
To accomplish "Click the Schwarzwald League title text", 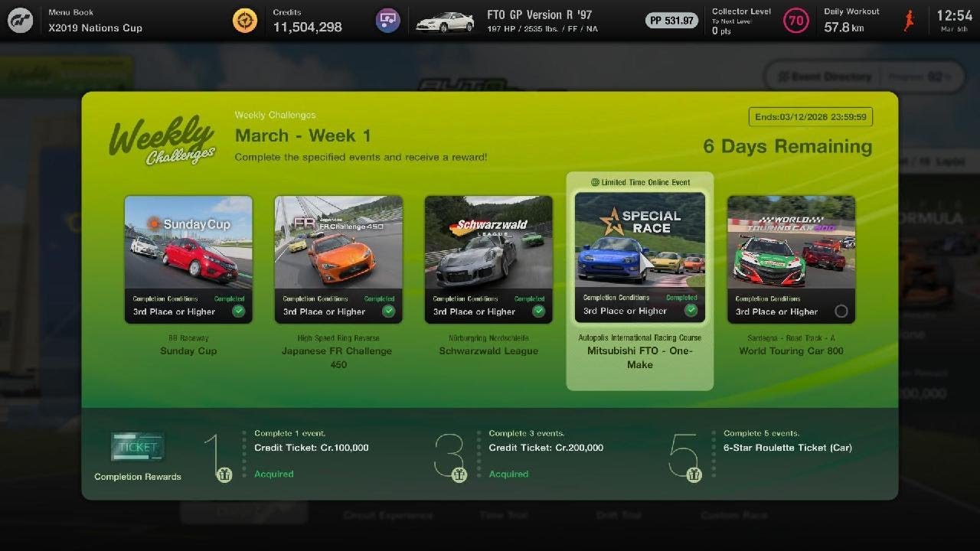I will pos(488,351).
